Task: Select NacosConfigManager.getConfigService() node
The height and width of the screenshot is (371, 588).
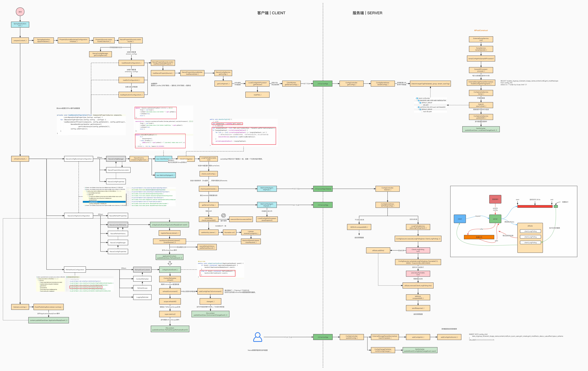Action: [100, 54]
